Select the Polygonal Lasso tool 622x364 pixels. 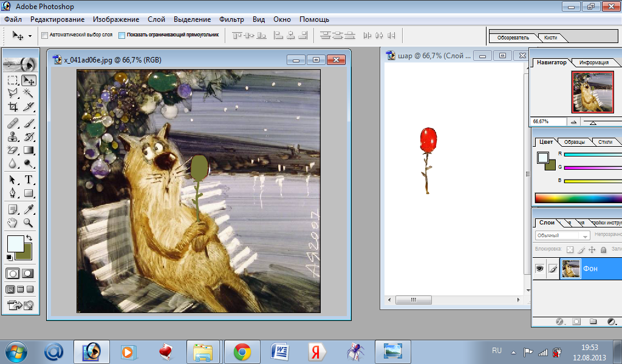click(13, 93)
